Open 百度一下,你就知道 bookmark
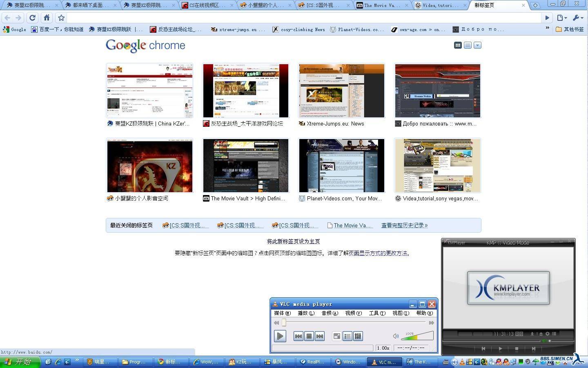This screenshot has width=588, height=368. tap(57, 29)
